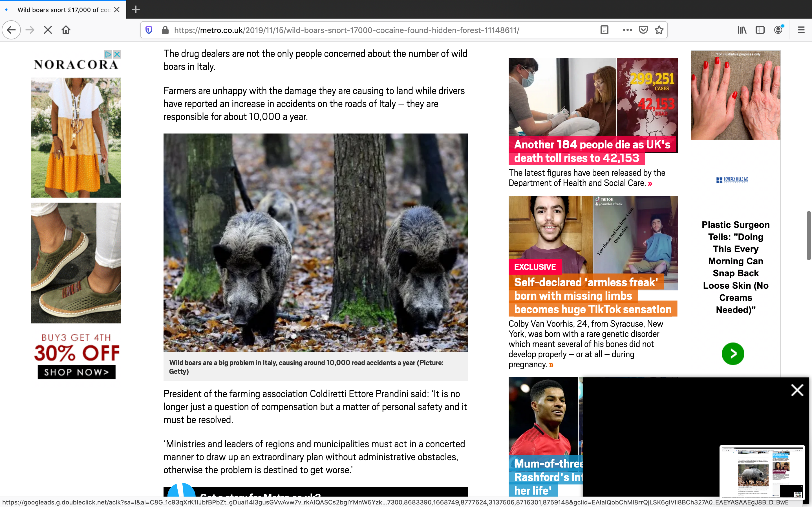The width and height of the screenshot is (812, 507).
Task: Open a new browser tab
Action: click(136, 9)
